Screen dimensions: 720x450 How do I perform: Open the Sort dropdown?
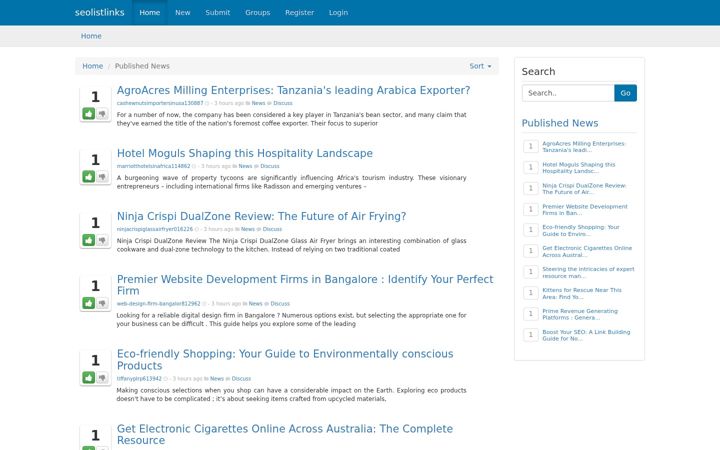(x=480, y=66)
